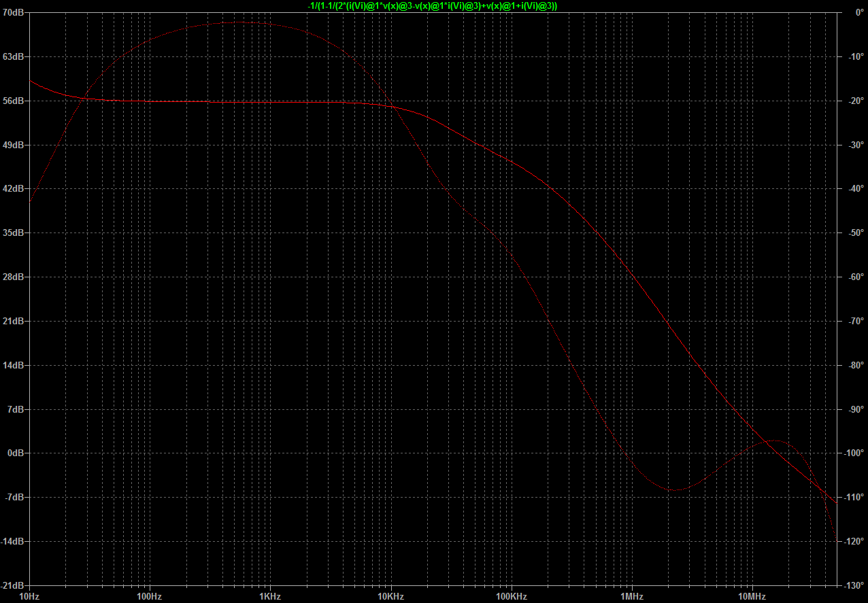
Task: Click the 1KHz frequency axis label
Action: click(270, 596)
